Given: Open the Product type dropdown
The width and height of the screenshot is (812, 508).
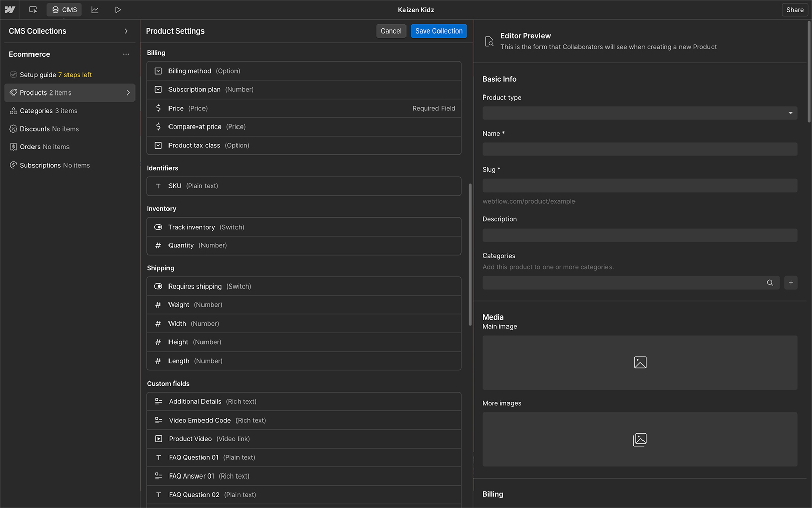Looking at the screenshot, I should [x=639, y=113].
